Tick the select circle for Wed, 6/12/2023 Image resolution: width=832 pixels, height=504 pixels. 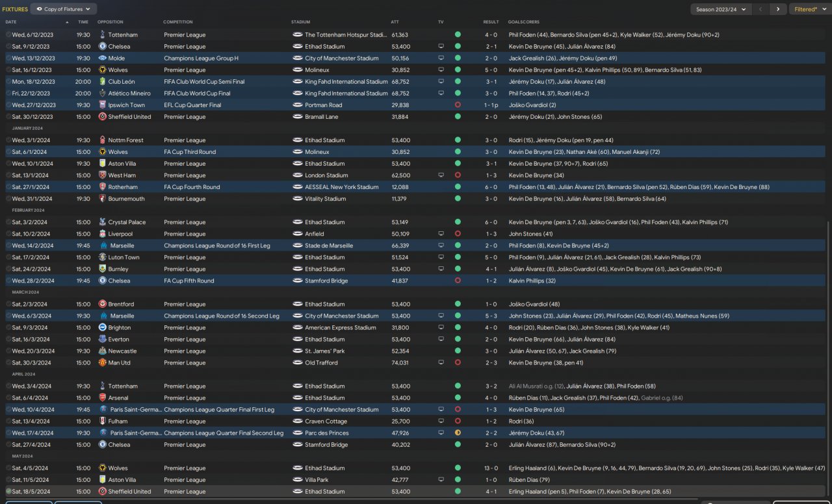point(8,35)
